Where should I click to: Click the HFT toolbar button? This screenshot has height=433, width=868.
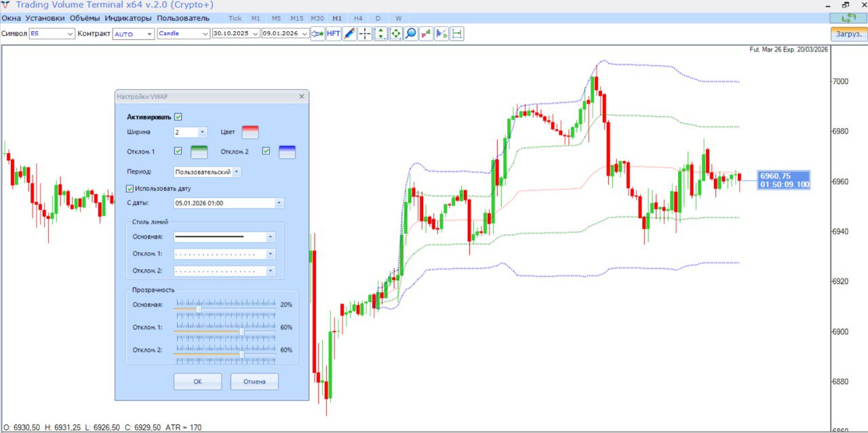[x=334, y=34]
